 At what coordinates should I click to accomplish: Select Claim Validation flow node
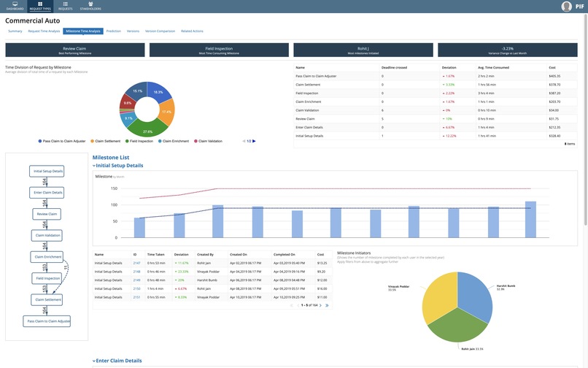[x=47, y=235]
